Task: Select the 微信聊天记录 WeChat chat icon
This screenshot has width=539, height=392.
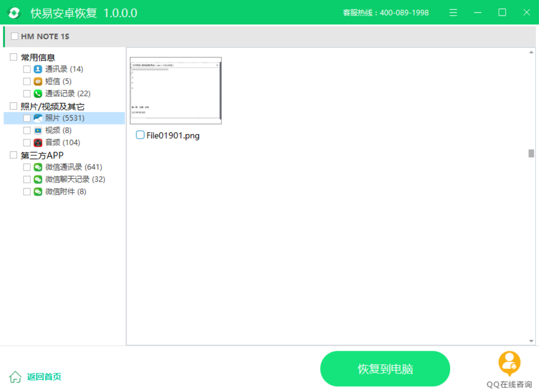Action: 37,179
